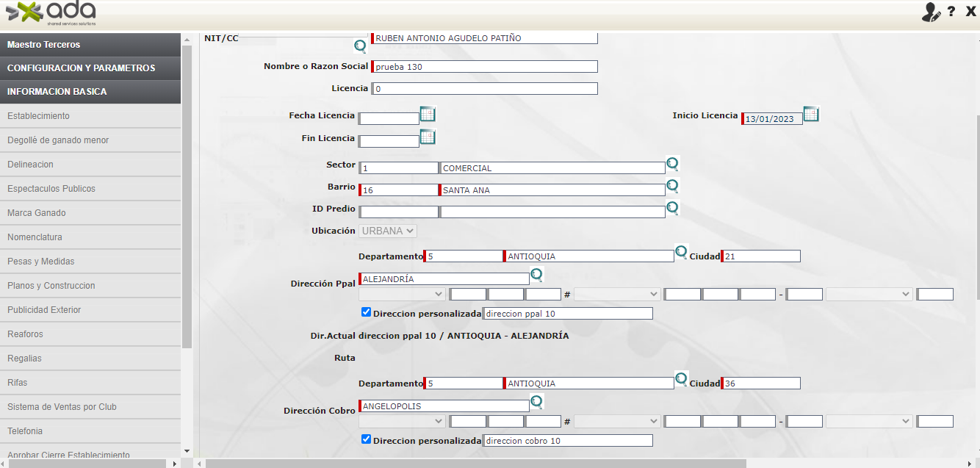Screen dimensions: 980x468
Task: Select the Maestro Terceros menu header
Action: [x=90, y=45]
